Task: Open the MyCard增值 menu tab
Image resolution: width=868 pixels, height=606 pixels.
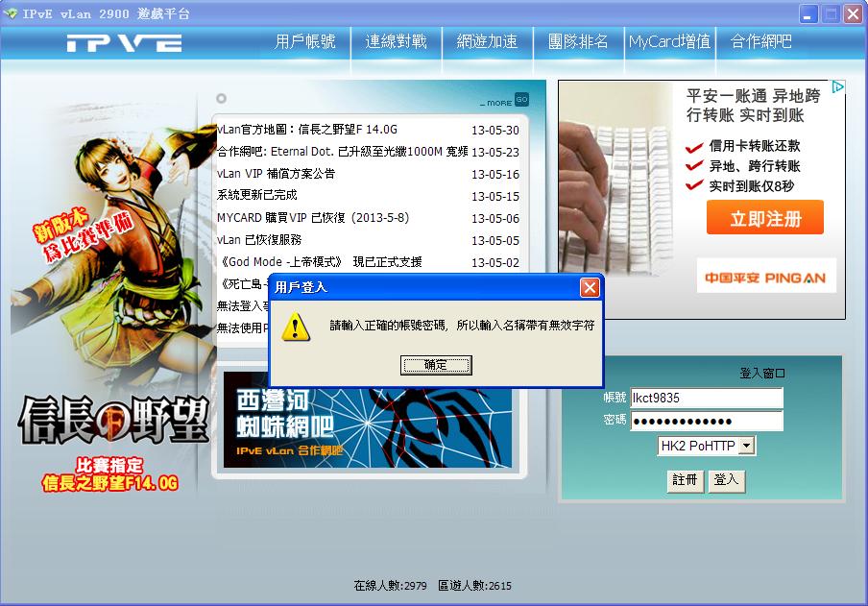Action: 670,41
